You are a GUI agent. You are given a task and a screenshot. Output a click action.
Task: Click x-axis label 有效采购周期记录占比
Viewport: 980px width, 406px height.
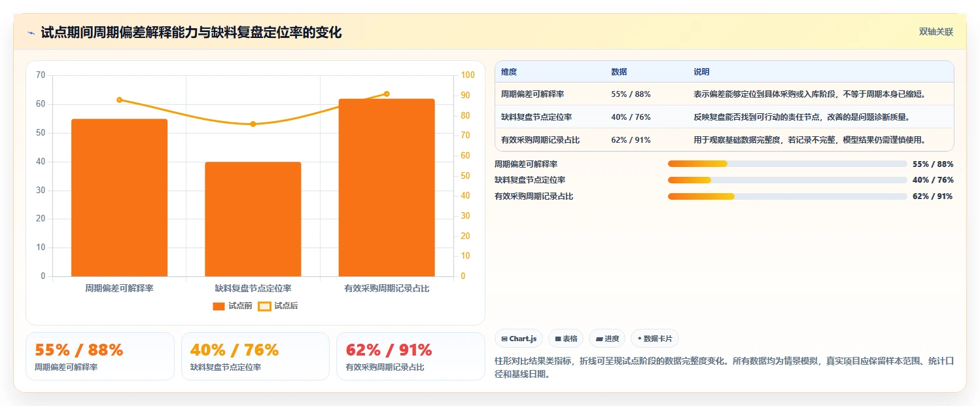387,288
